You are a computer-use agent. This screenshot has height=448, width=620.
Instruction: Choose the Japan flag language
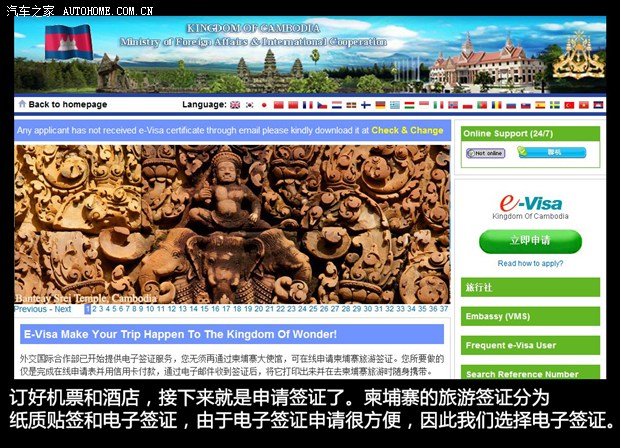coord(264,104)
